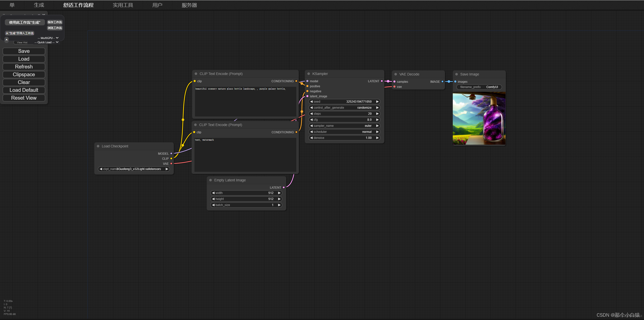
Task: Click the Clipspace button
Action: point(24,74)
